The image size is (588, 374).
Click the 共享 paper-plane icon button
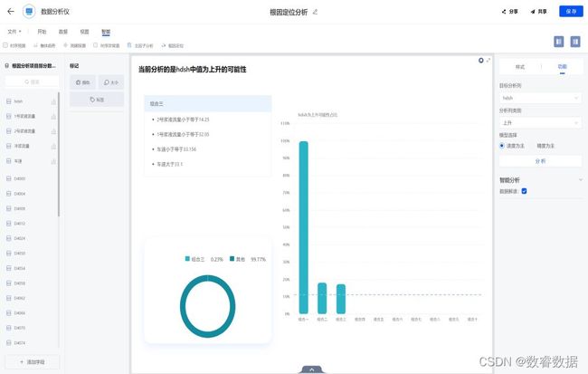tap(538, 12)
